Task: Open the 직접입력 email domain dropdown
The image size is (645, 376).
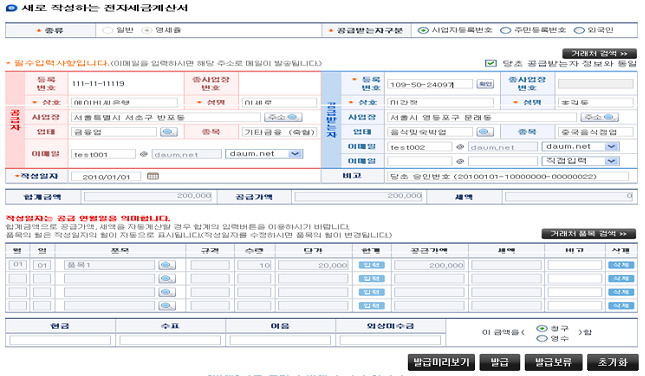Action: [580, 161]
